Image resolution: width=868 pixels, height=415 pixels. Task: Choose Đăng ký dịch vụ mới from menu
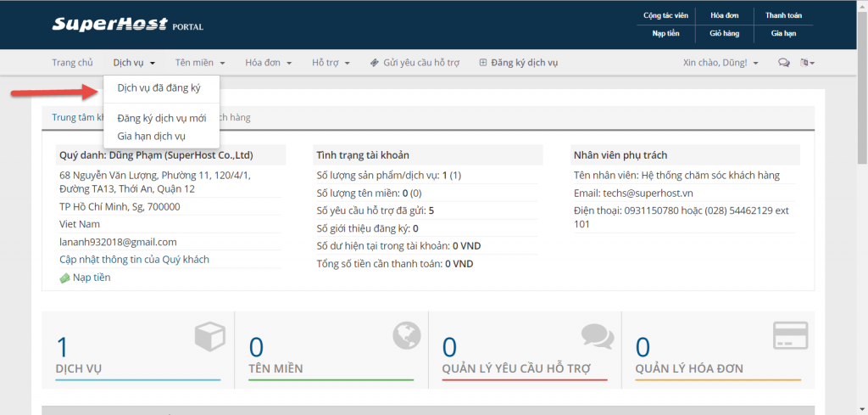(x=161, y=119)
